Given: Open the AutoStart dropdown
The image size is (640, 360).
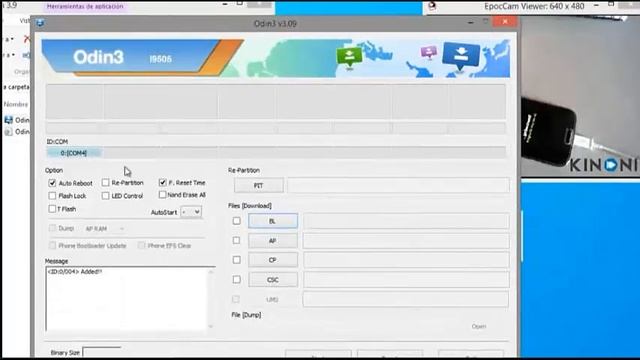Looking at the screenshot, I should pyautogui.click(x=191, y=212).
